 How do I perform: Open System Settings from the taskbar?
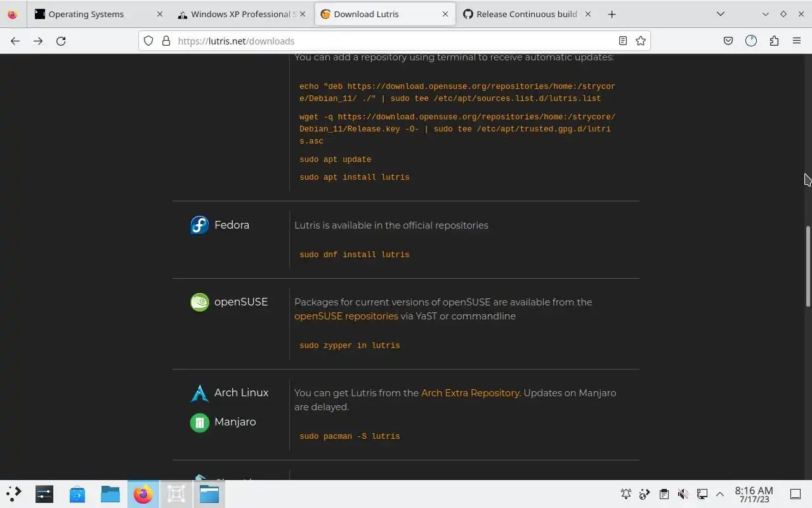click(44, 493)
